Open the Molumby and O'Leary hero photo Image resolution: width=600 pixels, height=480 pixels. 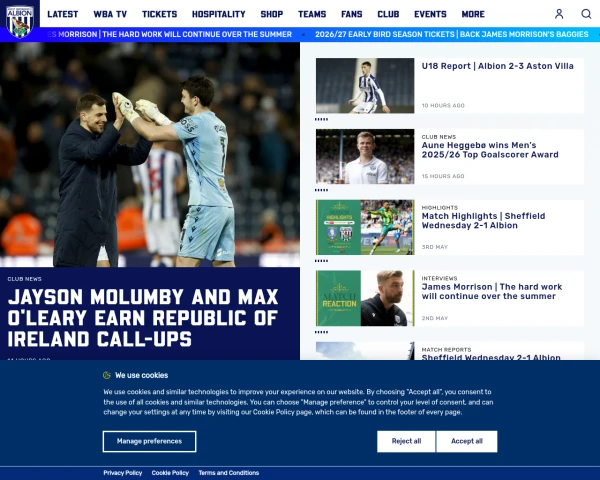click(150, 155)
